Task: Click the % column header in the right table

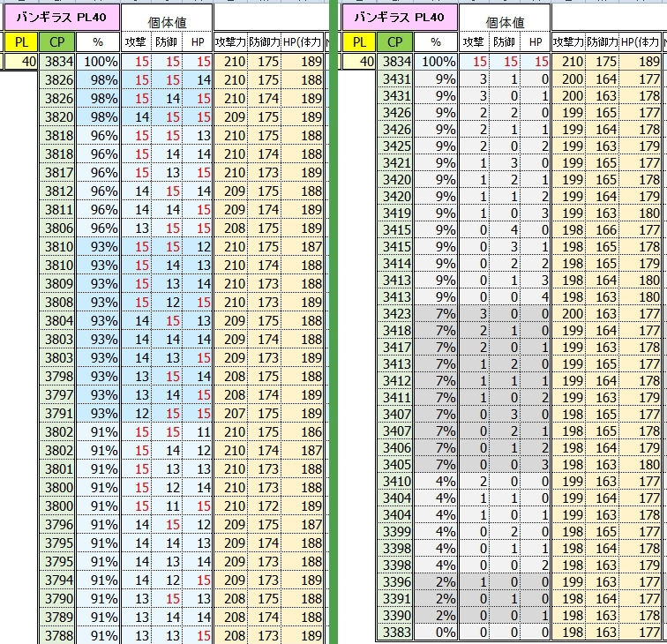Action: click(436, 41)
